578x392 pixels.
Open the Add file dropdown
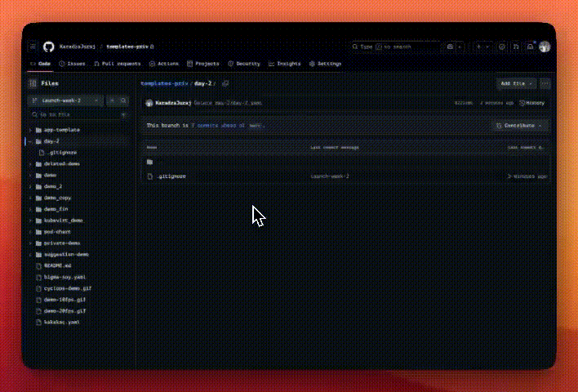point(516,83)
